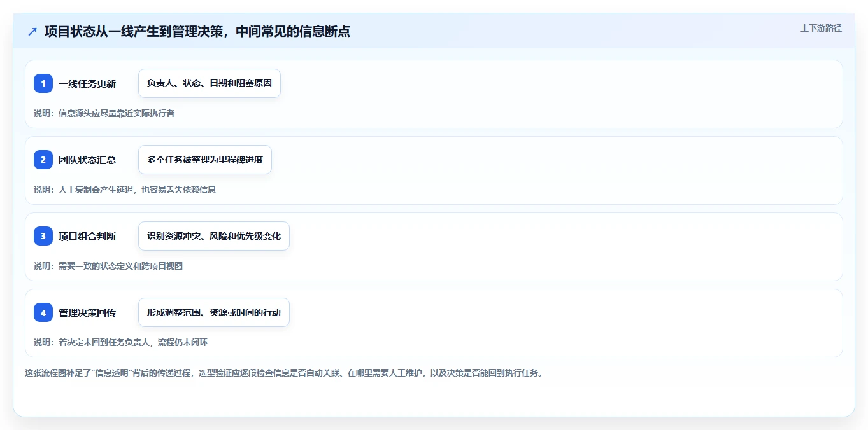Click the note 若决定未回到任务负责人

[104, 342]
